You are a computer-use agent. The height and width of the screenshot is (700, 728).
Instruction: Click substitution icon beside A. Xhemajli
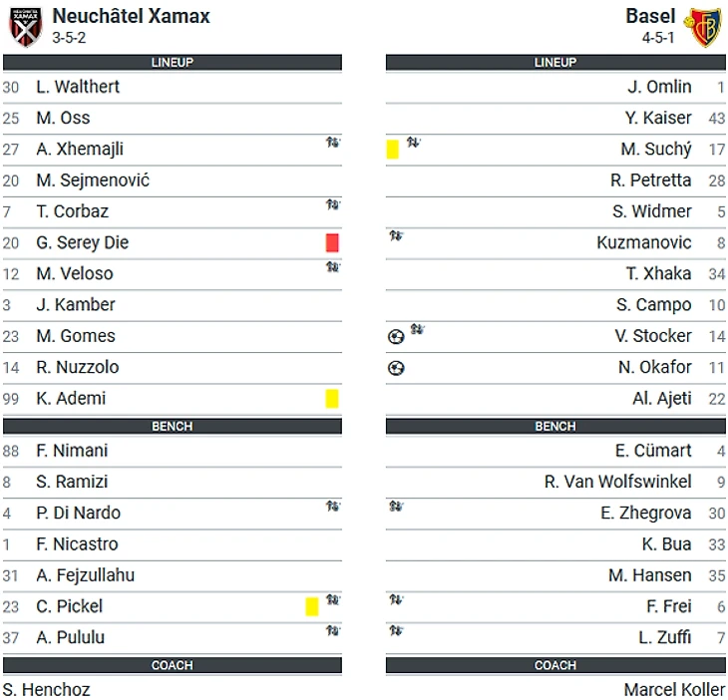tap(333, 142)
